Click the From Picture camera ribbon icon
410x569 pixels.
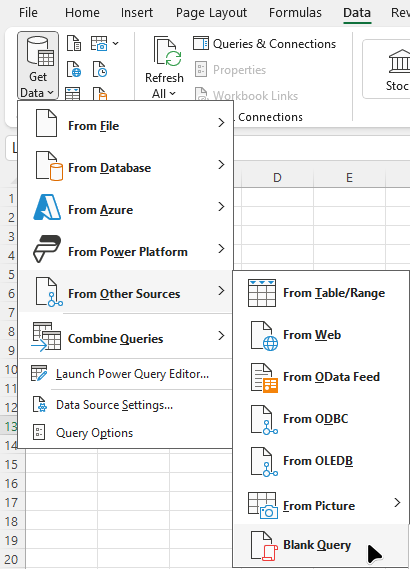pyautogui.click(x=99, y=43)
